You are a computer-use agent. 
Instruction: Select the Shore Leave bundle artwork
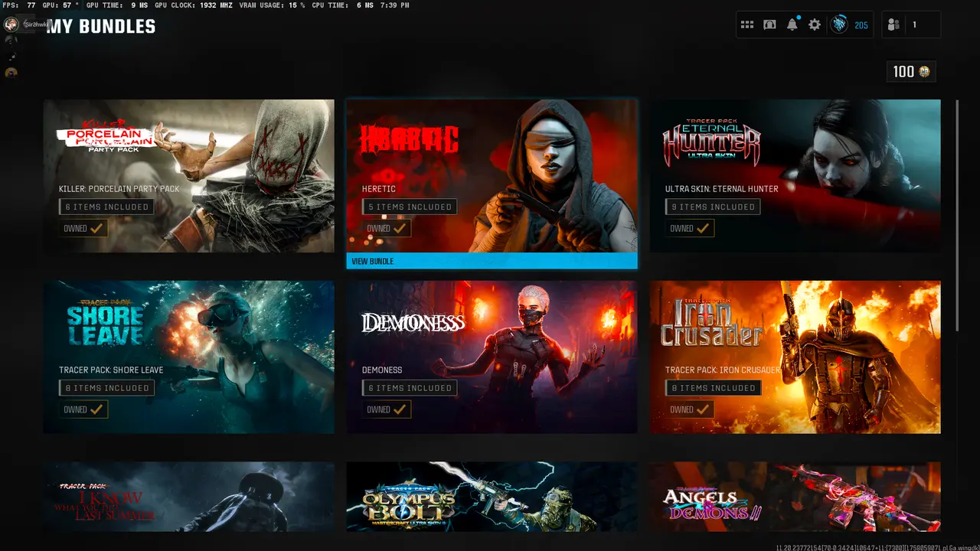click(189, 357)
